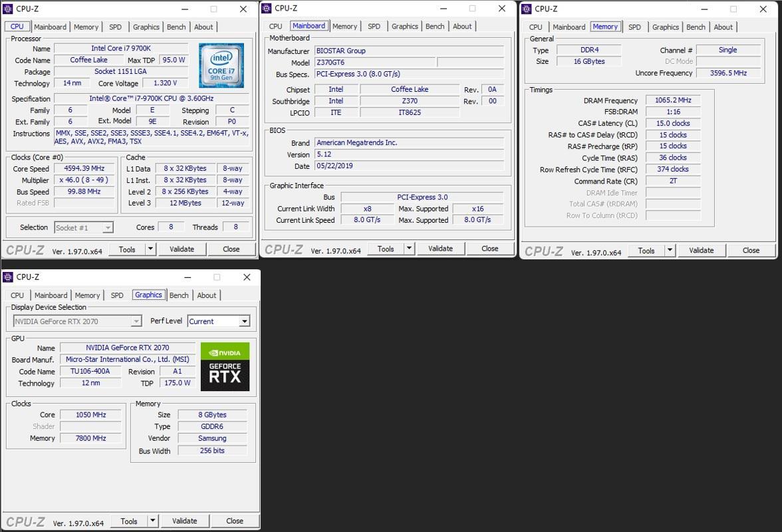The width and height of the screenshot is (782, 532).
Task: Click CPU-Z title bar icon in Memory timings window
Action: pos(527,9)
